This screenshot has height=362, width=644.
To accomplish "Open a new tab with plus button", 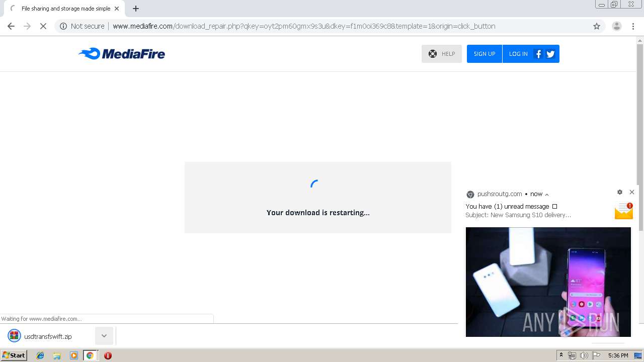I will tap(136, 9).
